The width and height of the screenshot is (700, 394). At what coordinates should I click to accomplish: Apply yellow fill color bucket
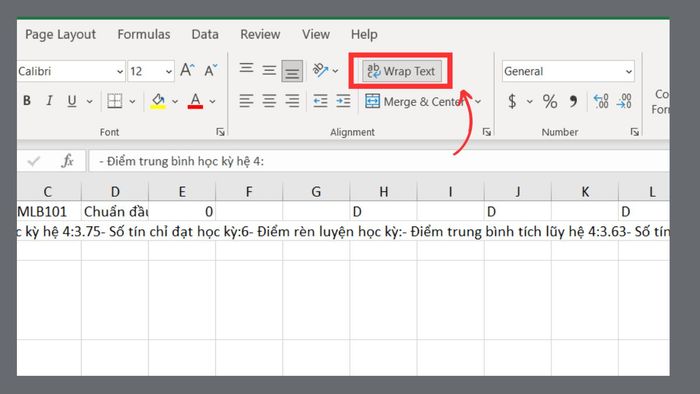[158, 101]
